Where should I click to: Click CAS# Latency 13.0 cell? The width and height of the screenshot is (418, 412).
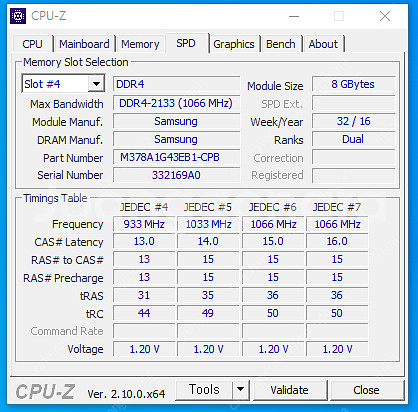click(144, 241)
